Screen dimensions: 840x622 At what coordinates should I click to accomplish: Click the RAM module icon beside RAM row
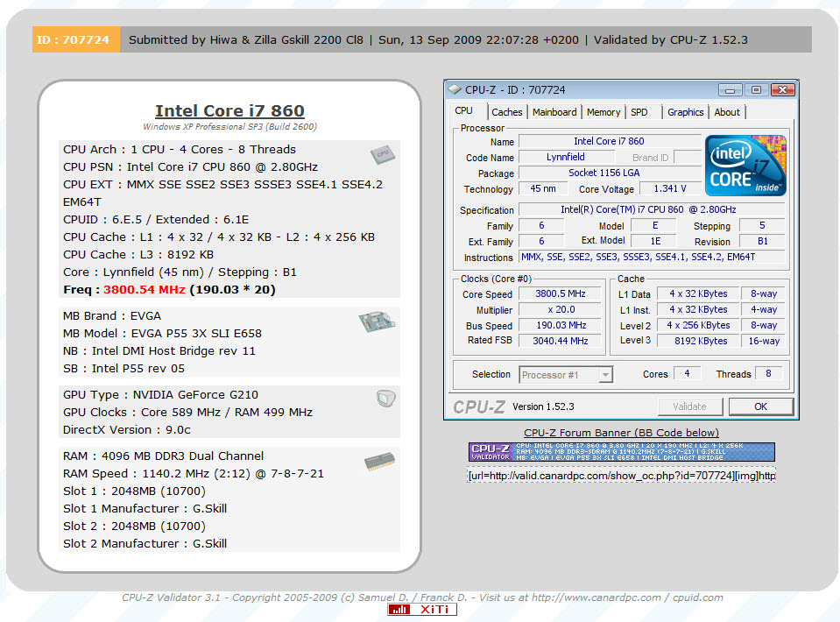380,461
